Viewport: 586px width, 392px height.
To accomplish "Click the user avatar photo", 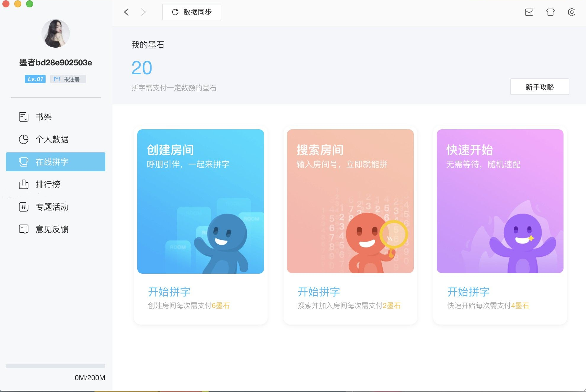I will [x=56, y=33].
